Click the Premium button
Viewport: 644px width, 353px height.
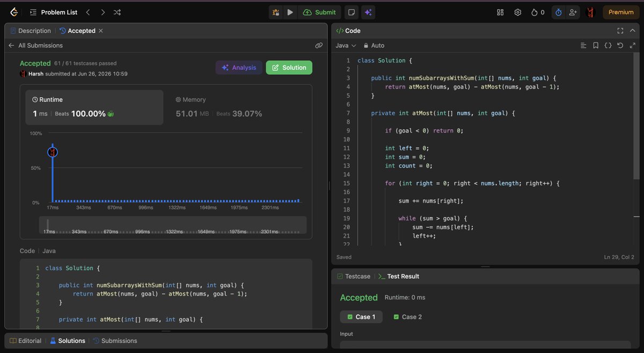621,12
